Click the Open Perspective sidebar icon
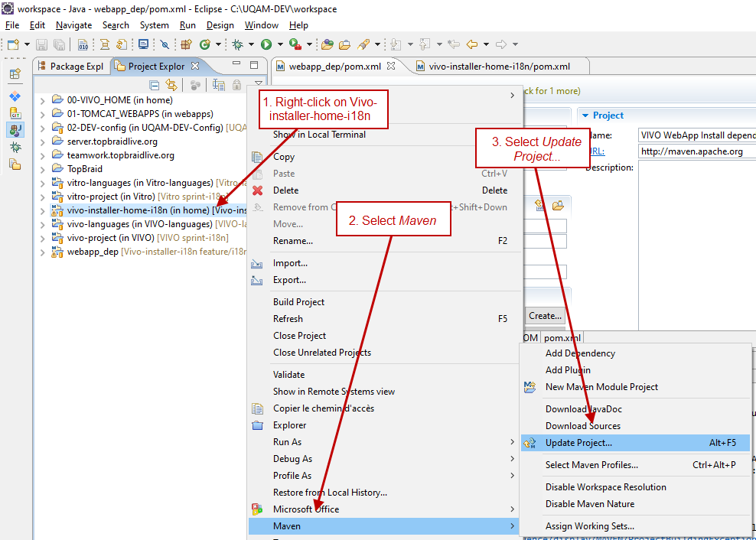Screen dimensions: 756x540 pos(15,73)
